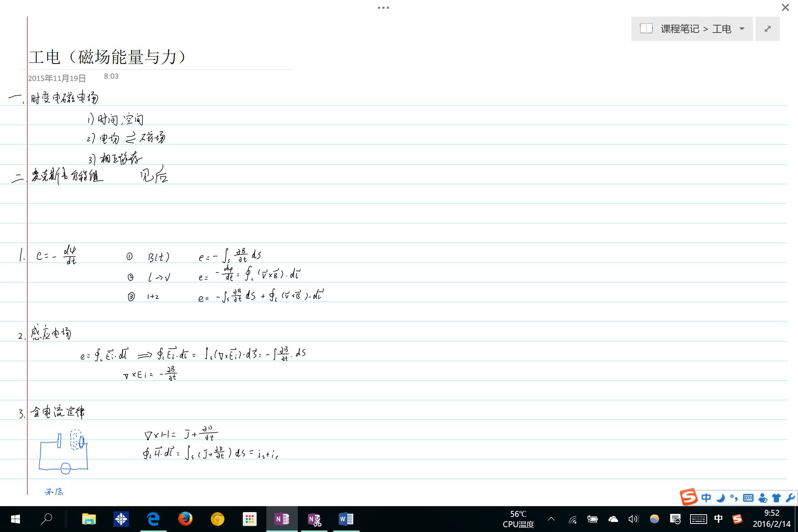The image size is (798, 532).
Task: Click the expand full-page view arrow button
Action: [767, 29]
